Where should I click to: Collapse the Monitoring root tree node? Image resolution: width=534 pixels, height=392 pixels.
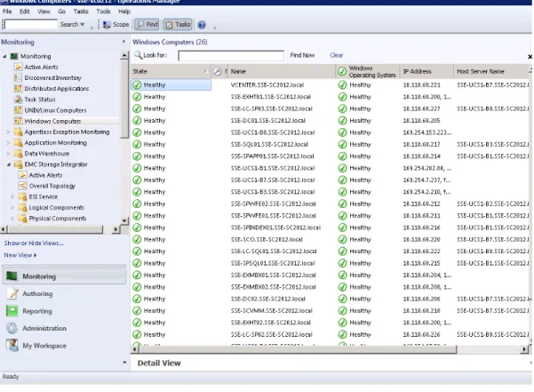(4, 56)
